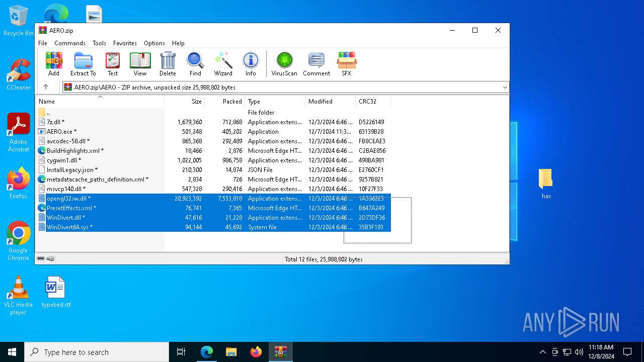Click the Add toolbar icon

pos(54,64)
